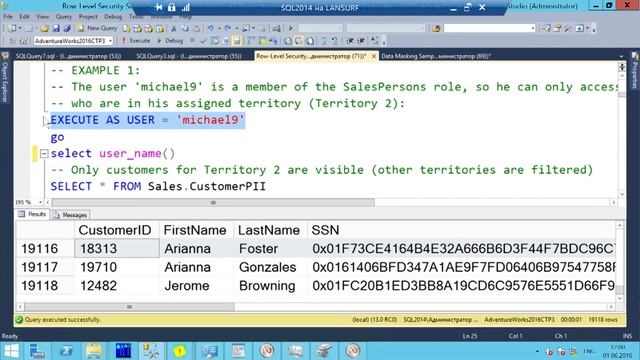The width and height of the screenshot is (640, 360).
Task: Click the green Start arrow in the top toolbar
Action: 291,28
